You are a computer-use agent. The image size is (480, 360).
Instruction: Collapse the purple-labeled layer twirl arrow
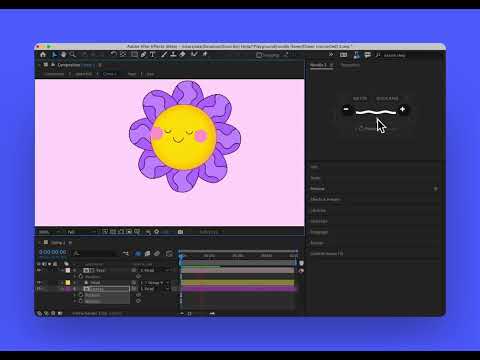pyautogui.click(x=75, y=289)
